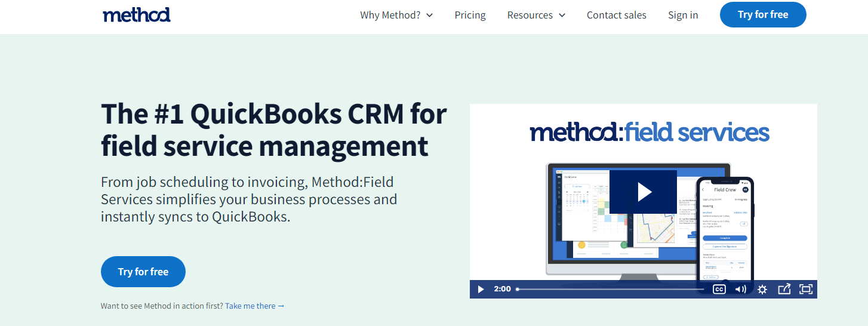Play video using large center play button
The image size is (868, 326).
643,192
